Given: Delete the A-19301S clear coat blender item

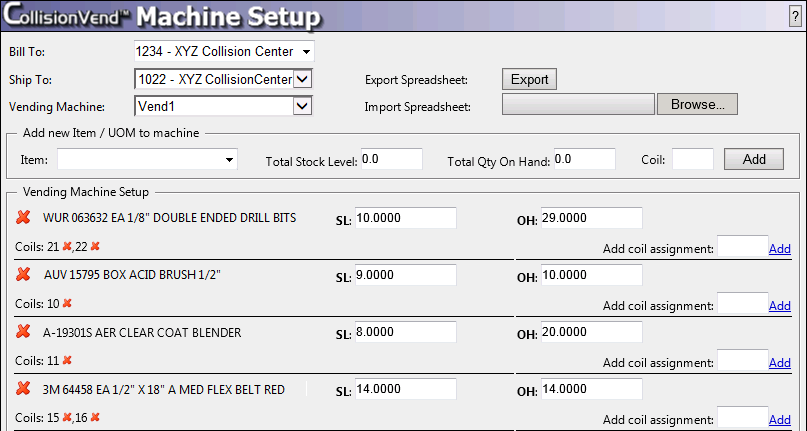Looking at the screenshot, I should (x=22, y=332).
